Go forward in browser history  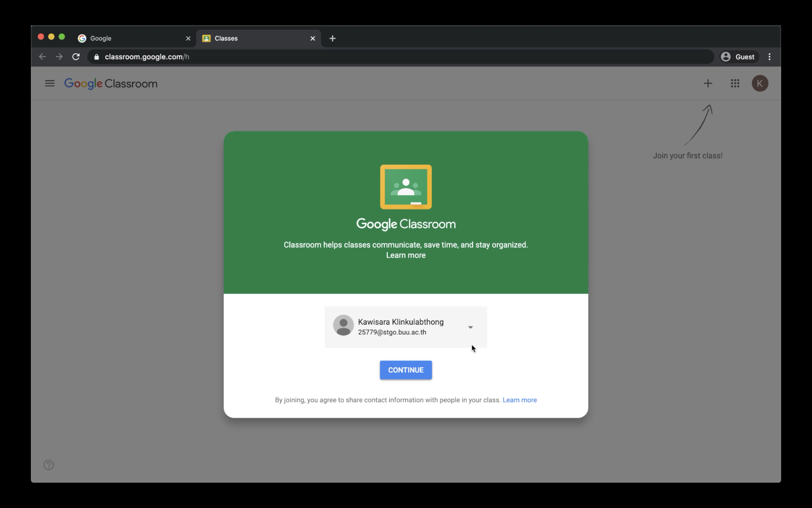point(59,57)
